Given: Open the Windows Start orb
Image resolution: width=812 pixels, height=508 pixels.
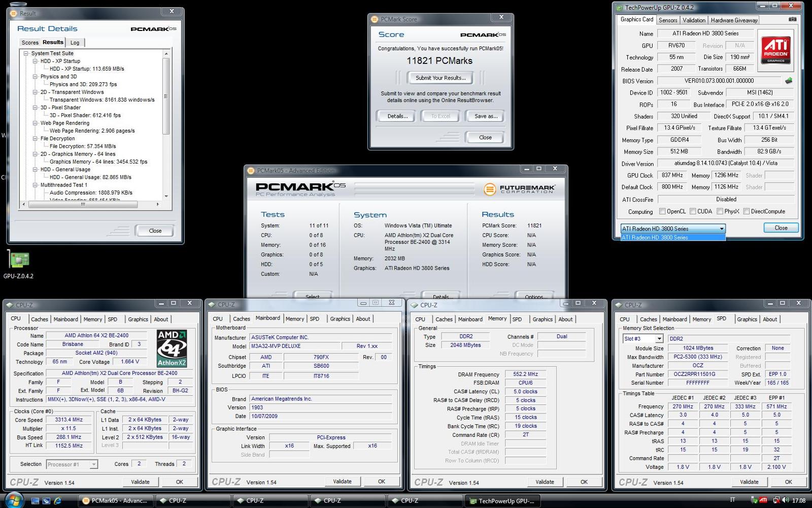Looking at the screenshot, I should [x=14, y=500].
